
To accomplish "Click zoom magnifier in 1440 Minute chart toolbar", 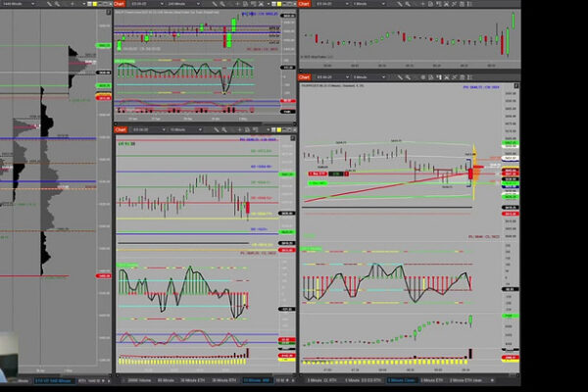I will [x=57, y=4].
